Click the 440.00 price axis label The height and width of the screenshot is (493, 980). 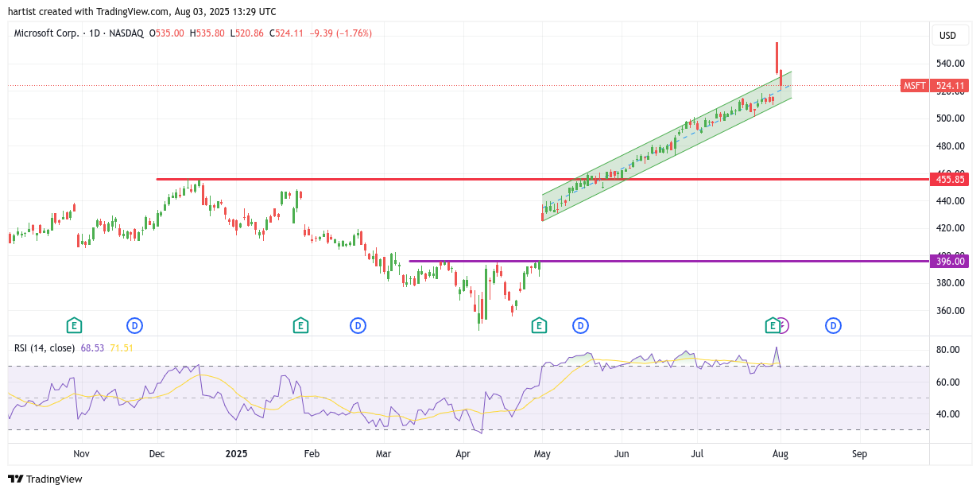tap(950, 201)
